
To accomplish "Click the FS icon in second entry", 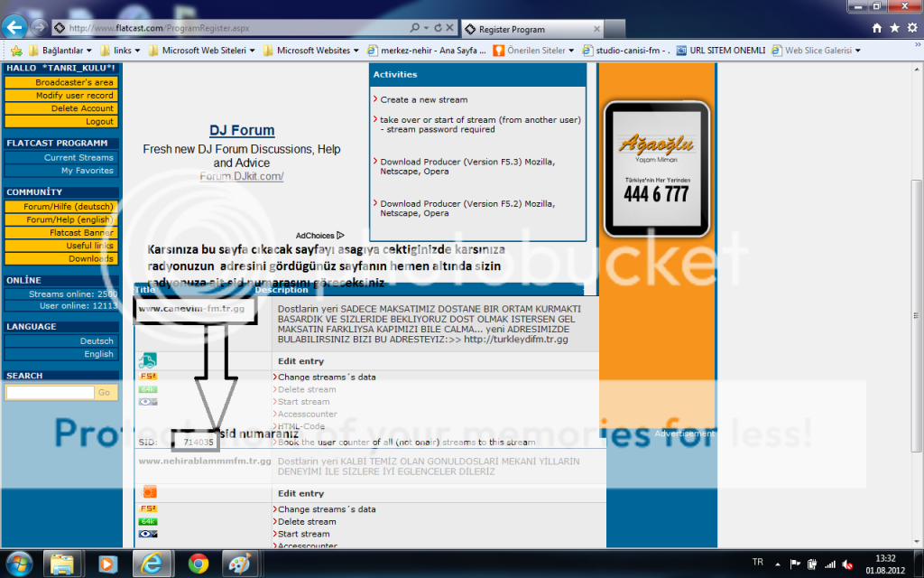I will point(148,509).
